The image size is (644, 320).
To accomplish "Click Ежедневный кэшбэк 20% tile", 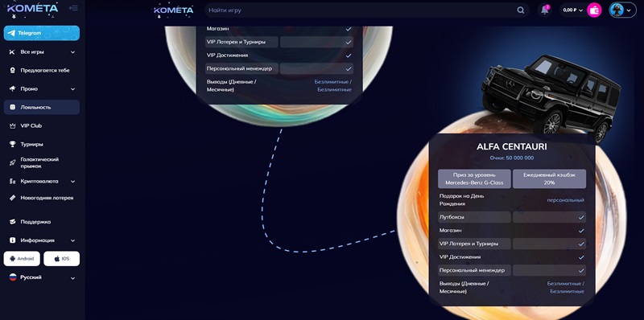I will point(549,178).
